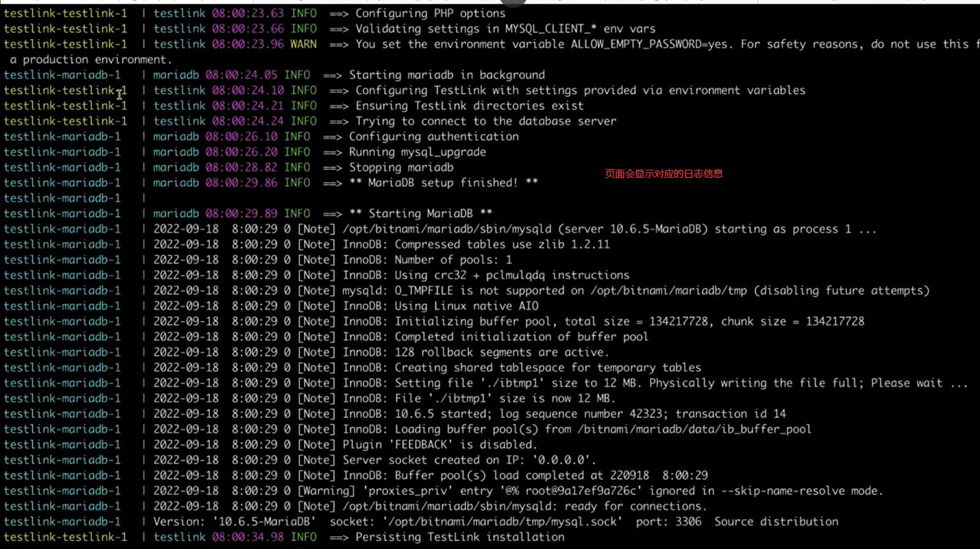Select "Using Linux native AIO" message
Image resolution: width=980 pixels, height=549 pixels.
click(467, 306)
